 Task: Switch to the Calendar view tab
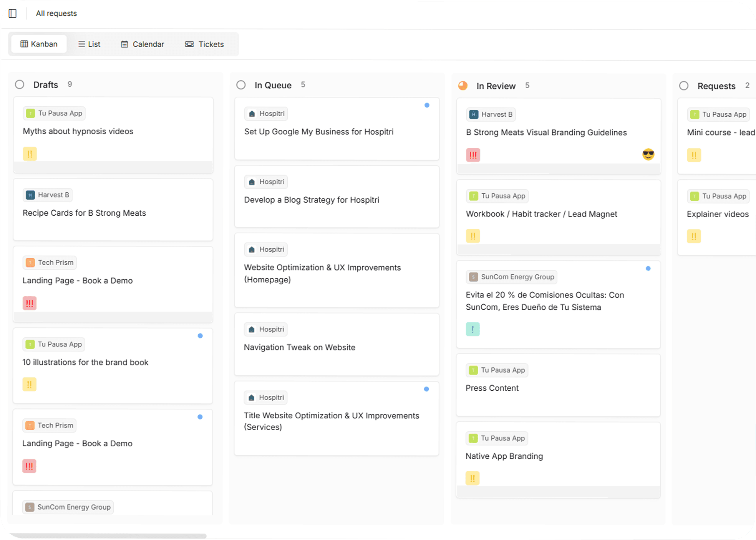pos(143,44)
